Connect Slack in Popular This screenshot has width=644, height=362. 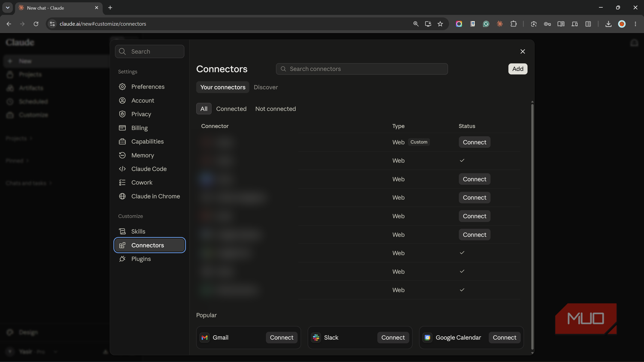click(393, 338)
